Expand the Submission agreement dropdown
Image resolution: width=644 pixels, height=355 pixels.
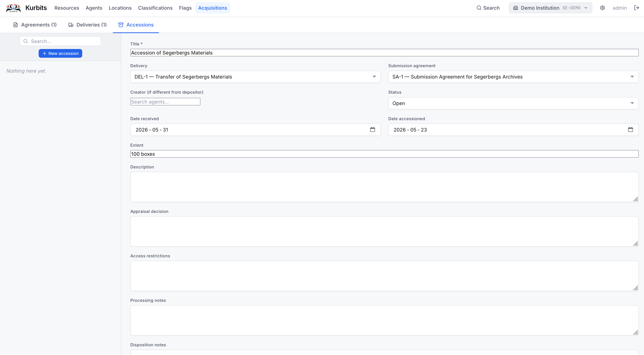pyautogui.click(x=513, y=77)
